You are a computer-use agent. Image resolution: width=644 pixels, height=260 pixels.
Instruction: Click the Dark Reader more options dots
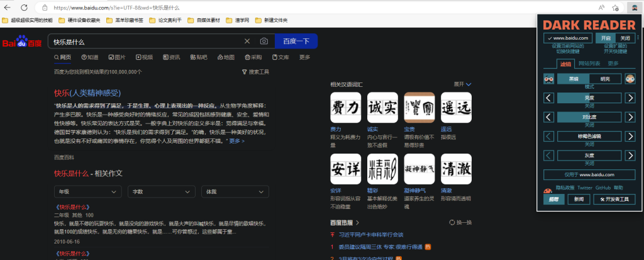pyautogui.click(x=638, y=37)
